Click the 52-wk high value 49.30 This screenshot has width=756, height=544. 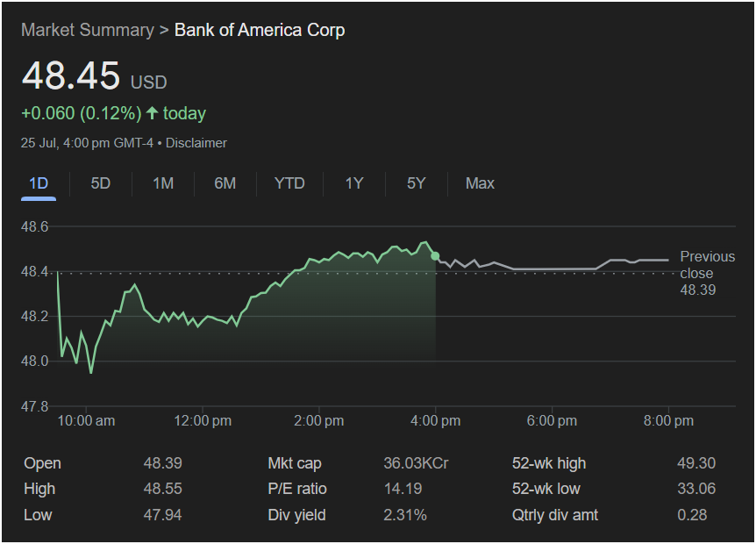696,463
